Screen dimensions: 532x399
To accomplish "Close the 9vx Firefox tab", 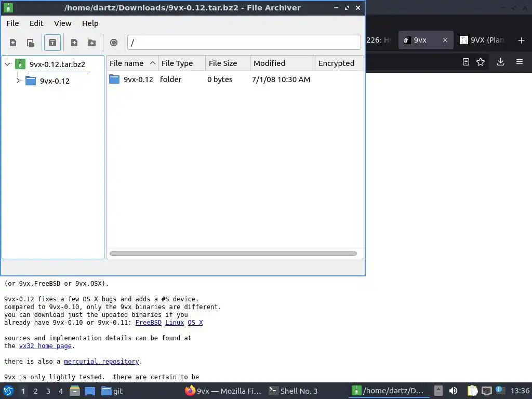I will coord(445,40).
